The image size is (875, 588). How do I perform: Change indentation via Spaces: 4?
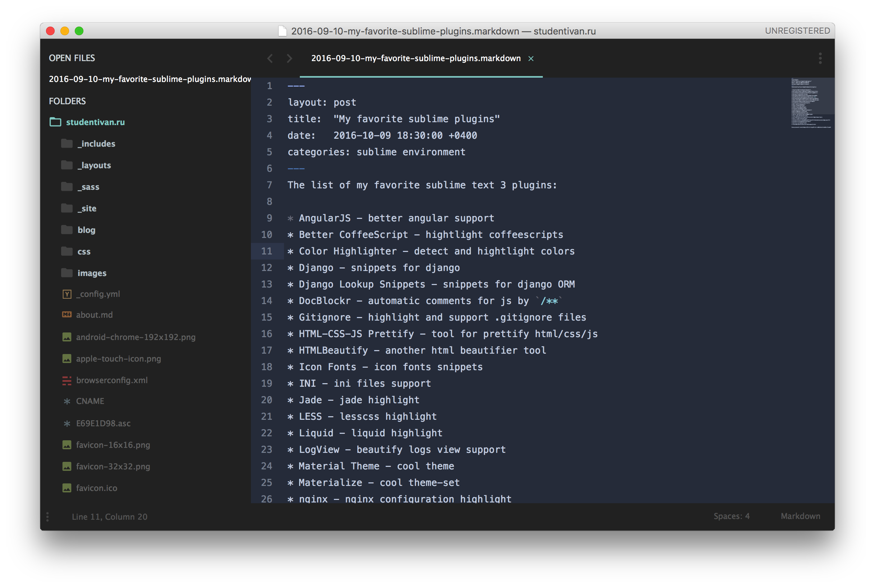tap(731, 516)
